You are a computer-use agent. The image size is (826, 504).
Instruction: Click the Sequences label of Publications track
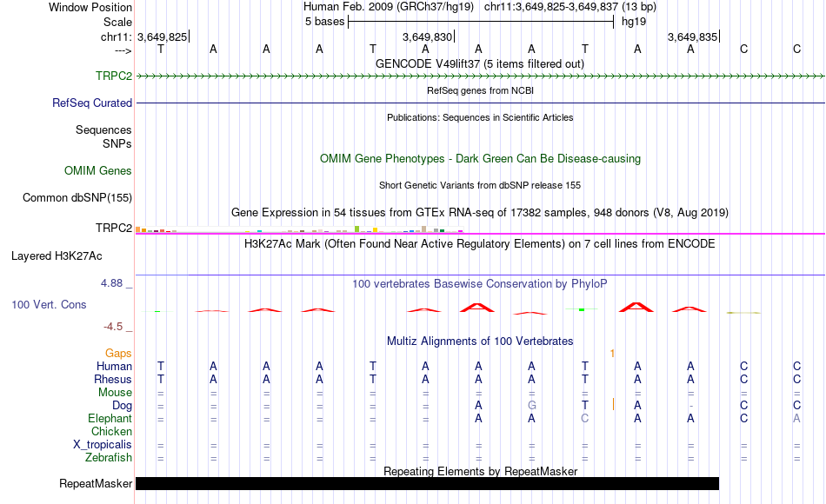pyautogui.click(x=103, y=129)
